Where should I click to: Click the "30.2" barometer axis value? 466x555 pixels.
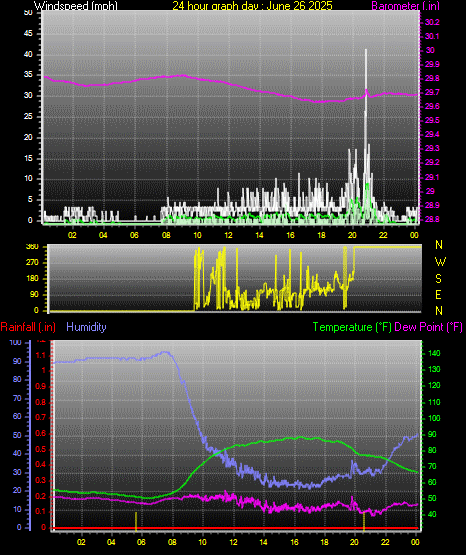coord(432,22)
